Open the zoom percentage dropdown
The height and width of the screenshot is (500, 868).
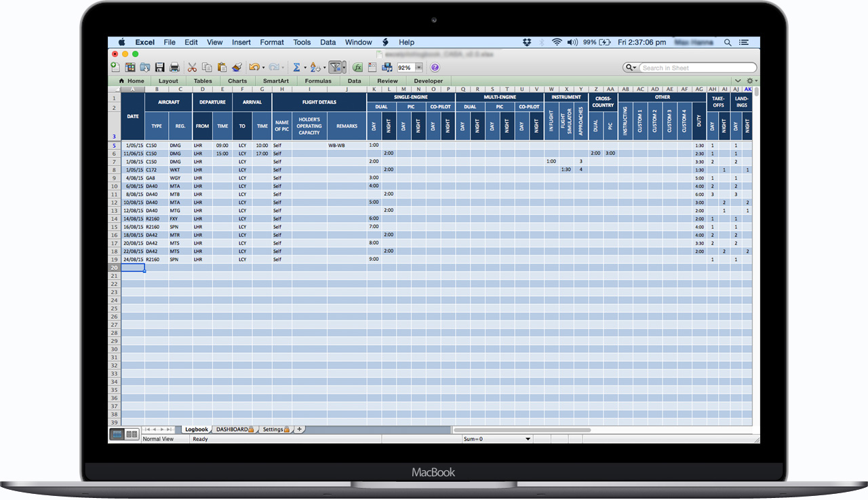(x=418, y=68)
